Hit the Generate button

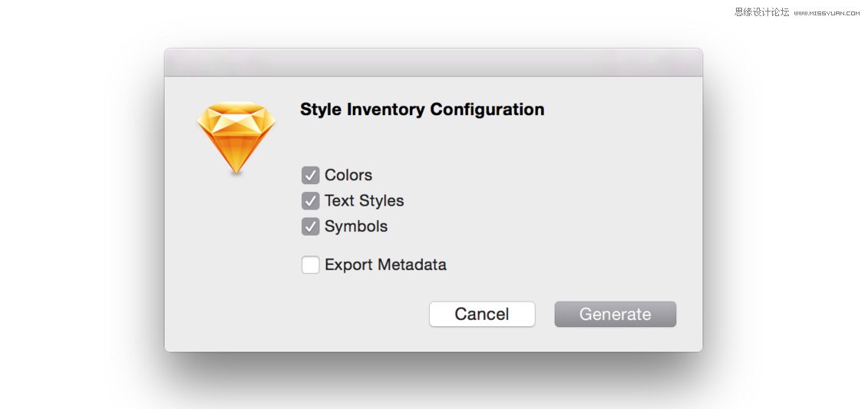coord(615,315)
